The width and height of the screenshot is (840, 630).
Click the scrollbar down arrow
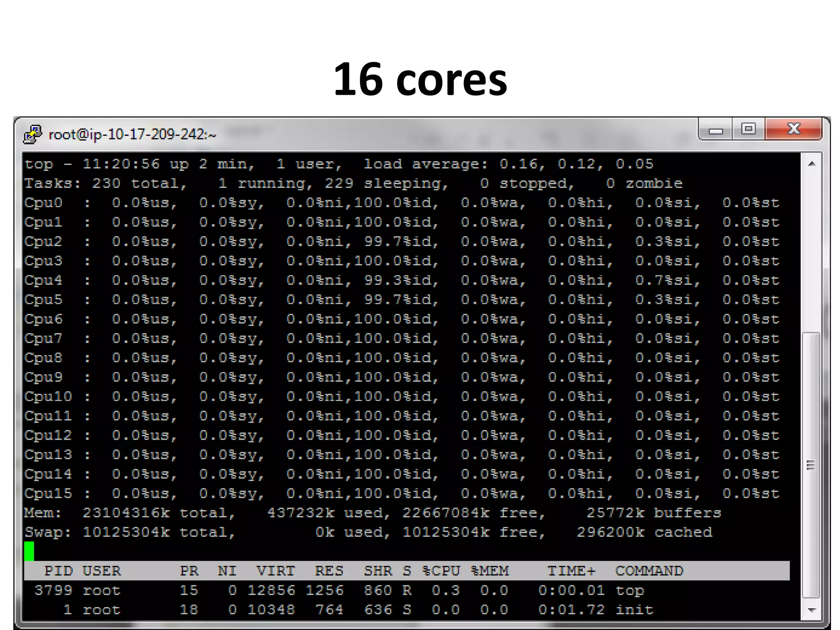point(811,610)
